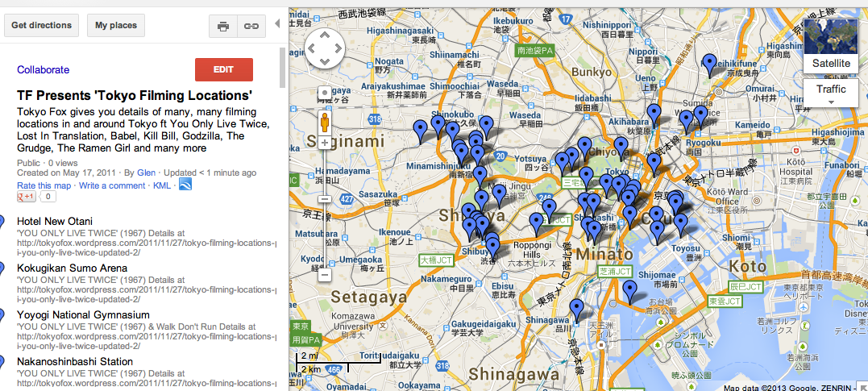This screenshot has height=391, width=868.
Task: Open the blue Google Earth view icon
Action: click(x=185, y=185)
